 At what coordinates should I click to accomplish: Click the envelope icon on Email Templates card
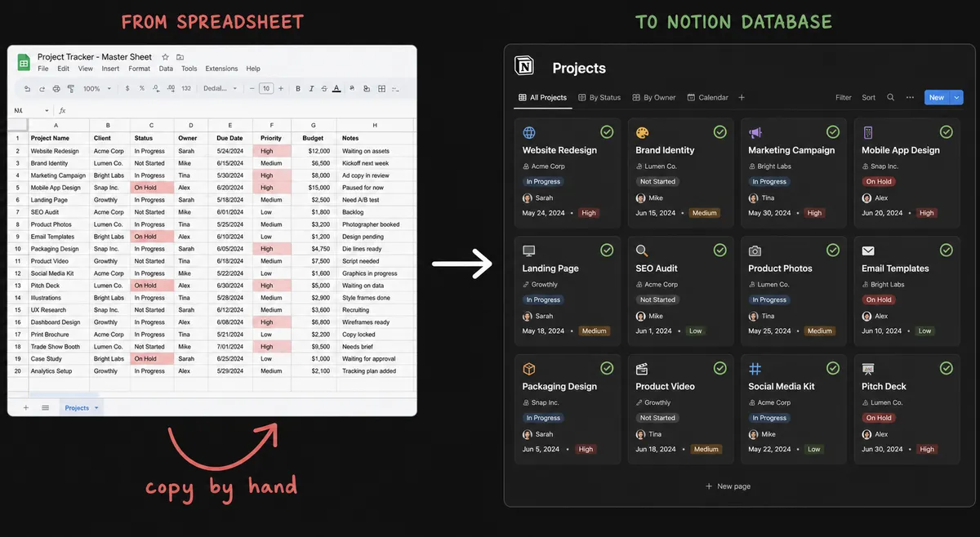pos(868,251)
